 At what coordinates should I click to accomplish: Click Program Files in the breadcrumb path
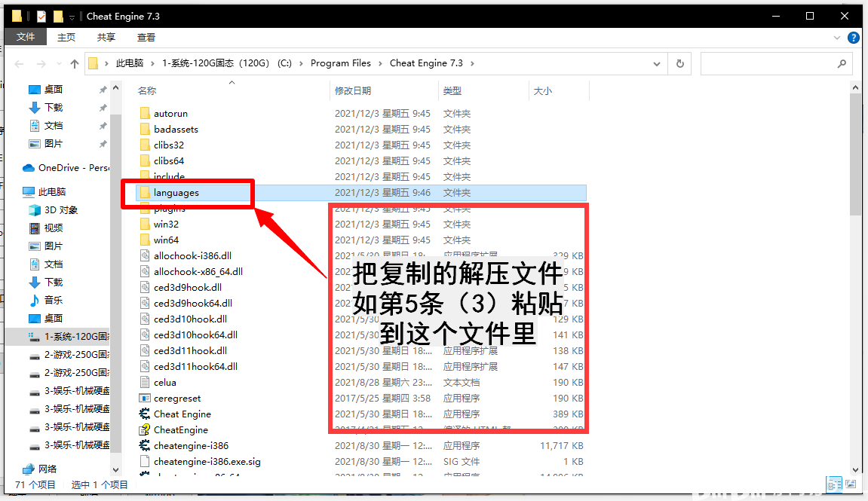coord(340,63)
